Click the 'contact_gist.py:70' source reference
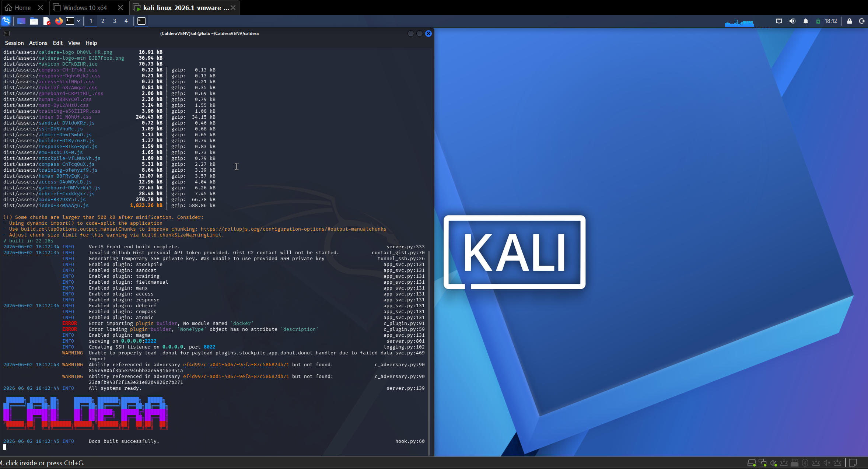The height and width of the screenshot is (469, 868). coord(398,253)
